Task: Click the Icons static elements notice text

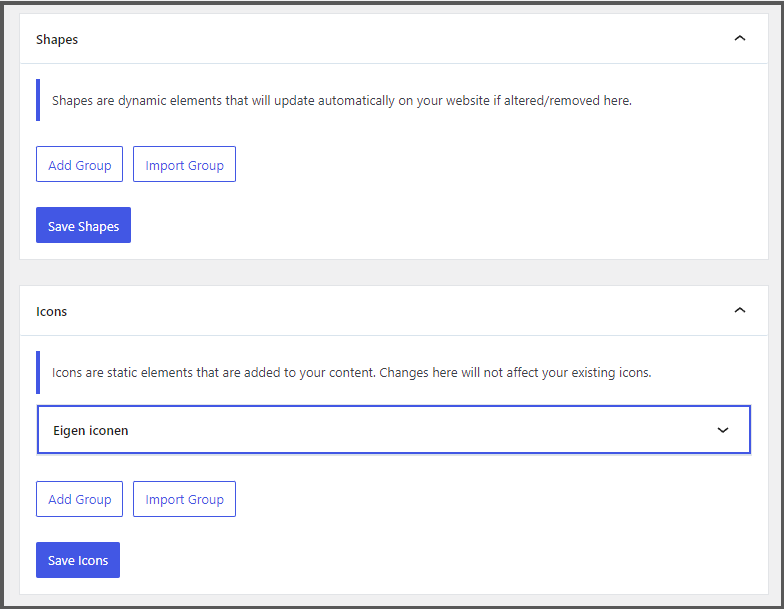Action: [x=351, y=373]
